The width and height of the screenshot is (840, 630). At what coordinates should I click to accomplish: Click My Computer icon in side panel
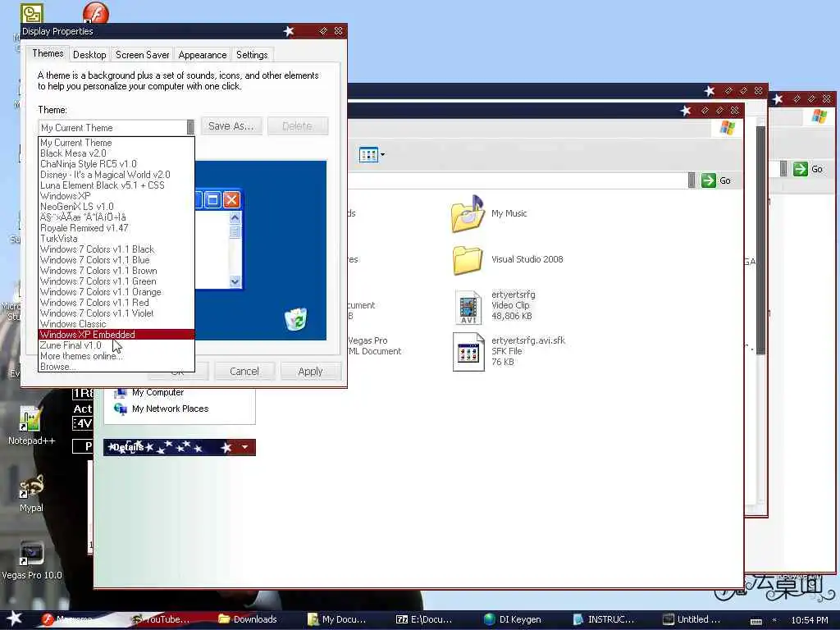pos(121,393)
